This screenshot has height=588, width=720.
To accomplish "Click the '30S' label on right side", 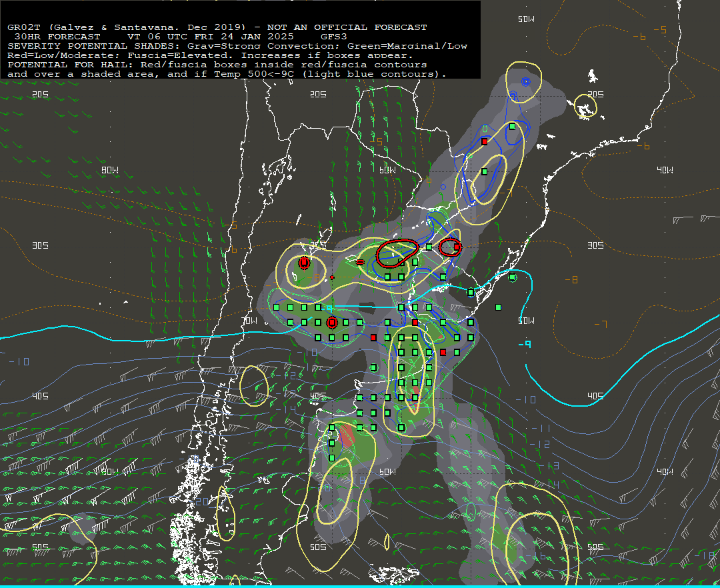I will tap(595, 245).
